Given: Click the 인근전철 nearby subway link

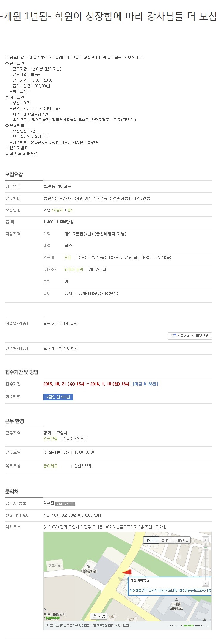Looking at the screenshot, I should [x=51, y=438].
